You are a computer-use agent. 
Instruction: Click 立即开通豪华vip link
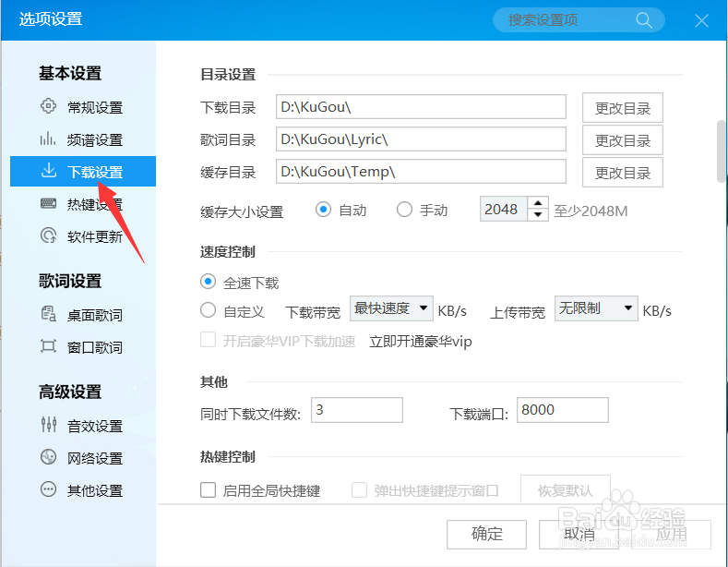420,342
